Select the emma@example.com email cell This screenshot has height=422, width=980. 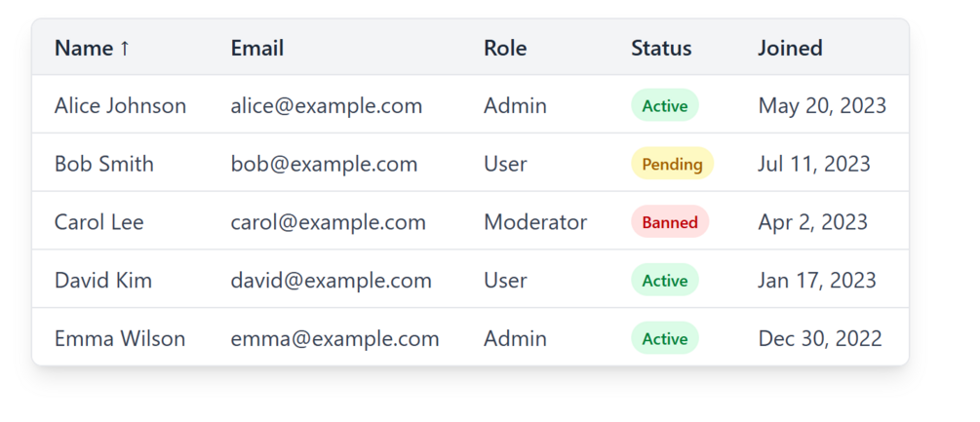tap(335, 339)
